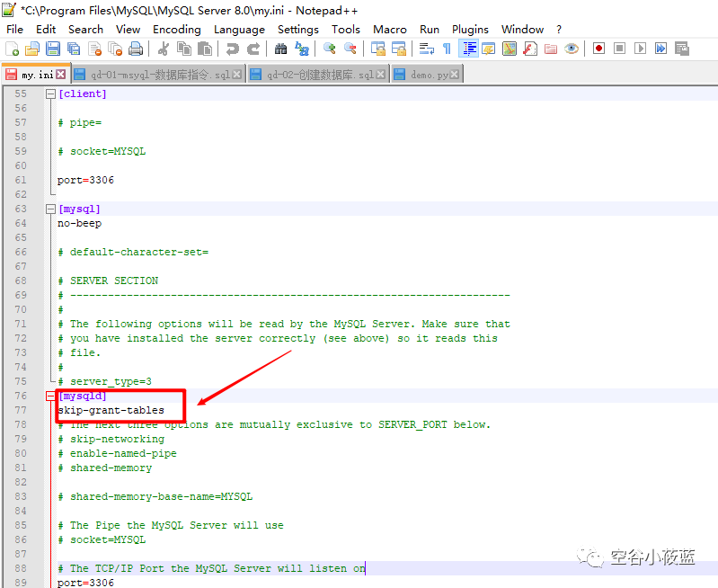718x588 pixels.
Task: Toggle the Indent Guide icon
Action: point(468,49)
